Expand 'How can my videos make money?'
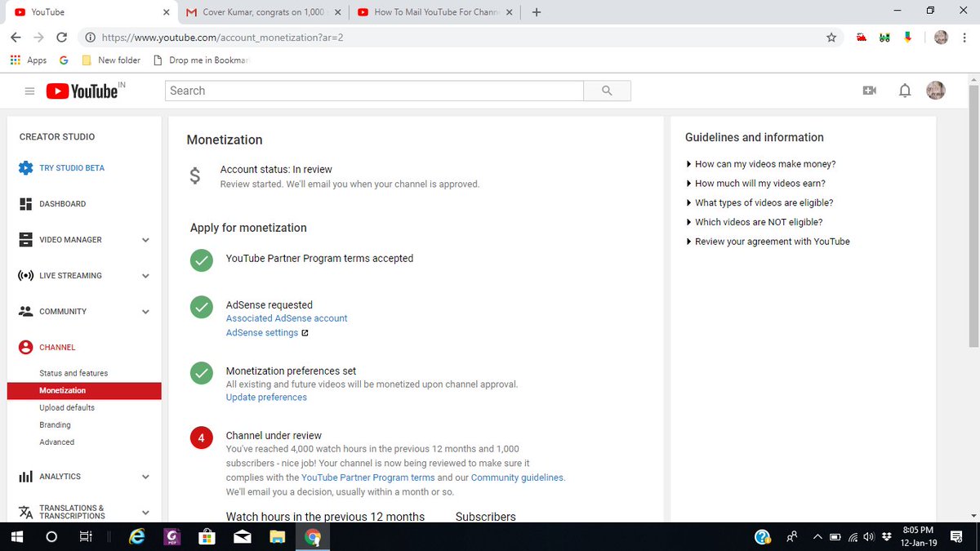The image size is (980, 551). [x=761, y=164]
